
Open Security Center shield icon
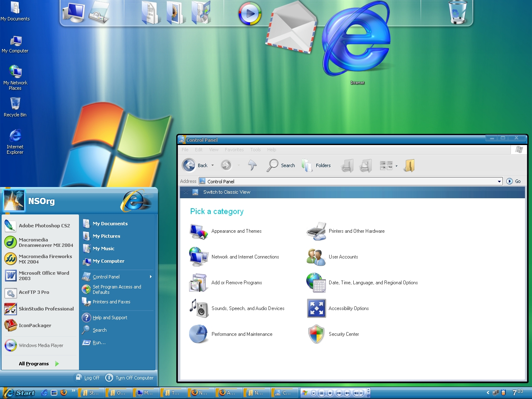pyautogui.click(x=316, y=334)
